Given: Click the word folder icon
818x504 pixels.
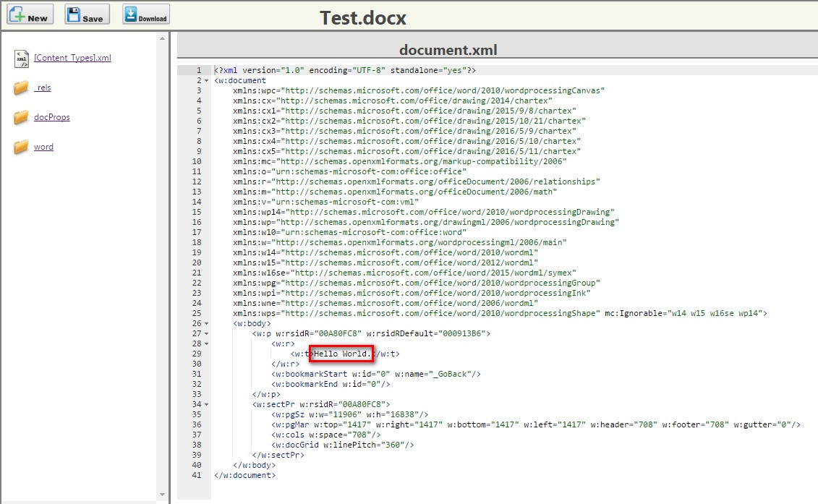Looking at the screenshot, I should point(21,148).
